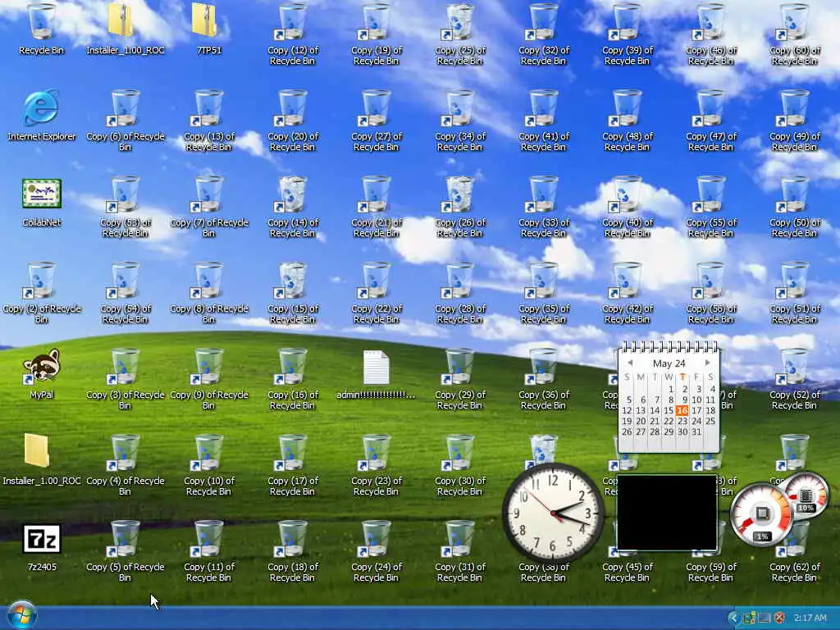This screenshot has height=630, width=840.
Task: Click the black slideshow gadget
Action: 667,513
